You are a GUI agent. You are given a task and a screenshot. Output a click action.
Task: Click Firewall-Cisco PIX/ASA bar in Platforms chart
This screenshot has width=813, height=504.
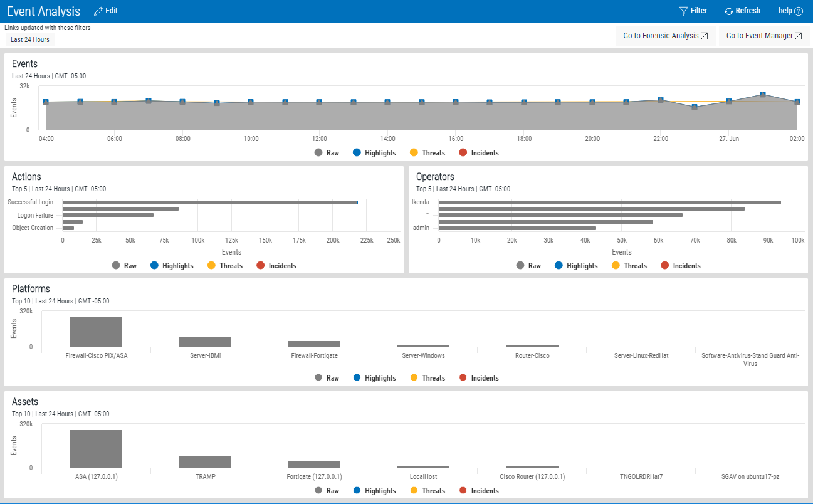point(96,332)
